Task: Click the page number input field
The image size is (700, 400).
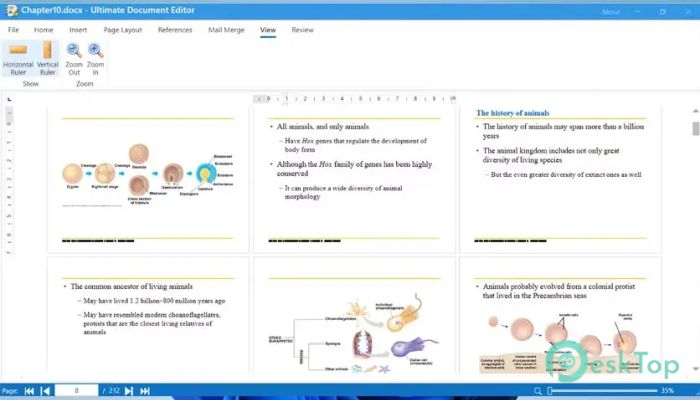Action: (x=76, y=391)
